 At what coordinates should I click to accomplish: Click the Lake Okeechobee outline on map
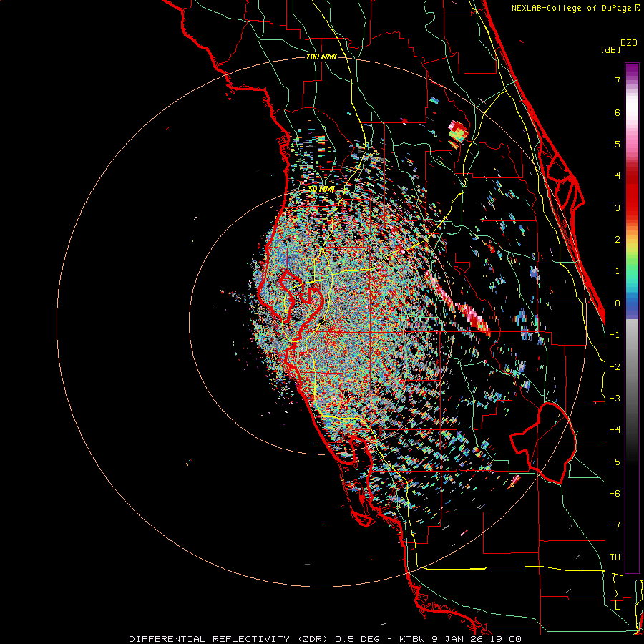point(543,443)
